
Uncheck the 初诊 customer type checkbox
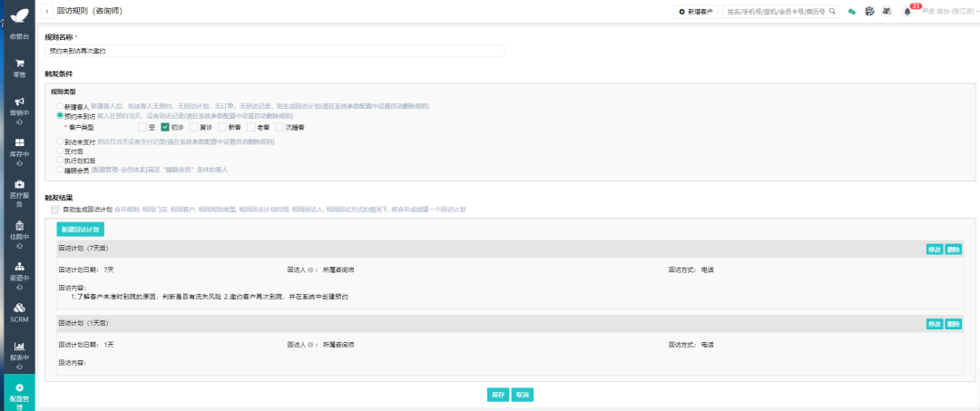(x=166, y=127)
